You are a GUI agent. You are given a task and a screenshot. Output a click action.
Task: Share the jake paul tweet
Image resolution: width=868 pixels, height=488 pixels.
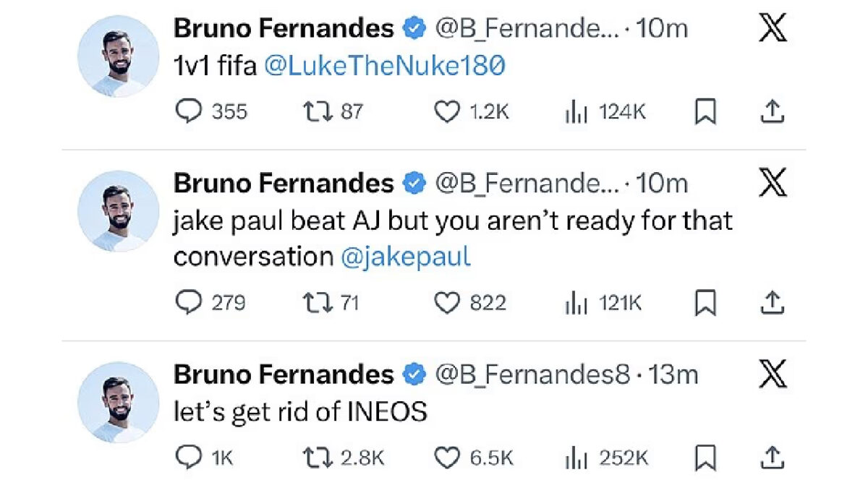click(x=772, y=303)
